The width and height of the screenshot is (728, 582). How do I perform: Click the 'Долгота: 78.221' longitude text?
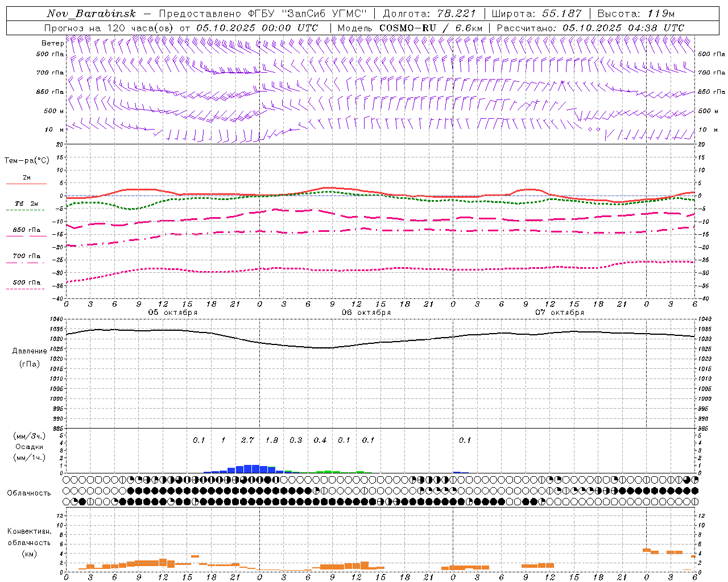click(429, 14)
